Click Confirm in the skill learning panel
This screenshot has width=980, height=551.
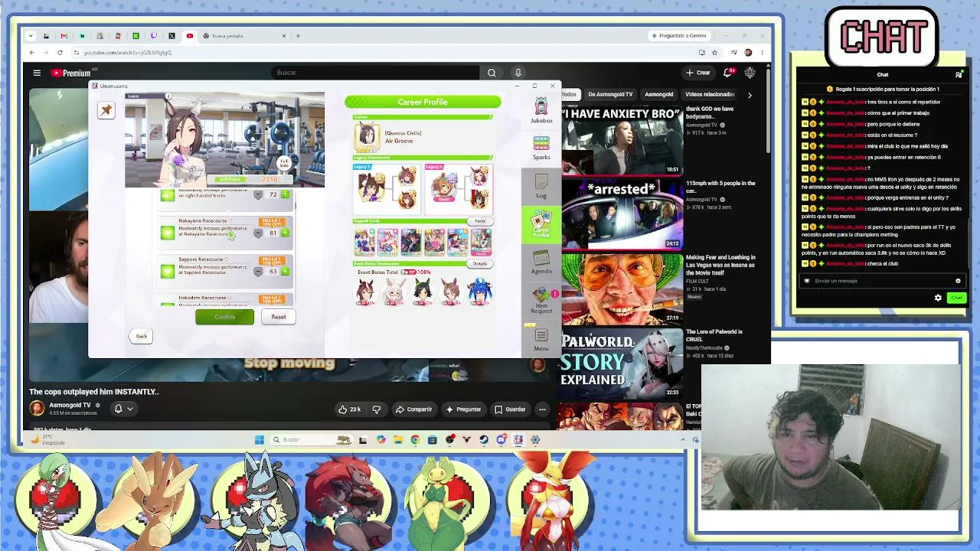click(224, 317)
